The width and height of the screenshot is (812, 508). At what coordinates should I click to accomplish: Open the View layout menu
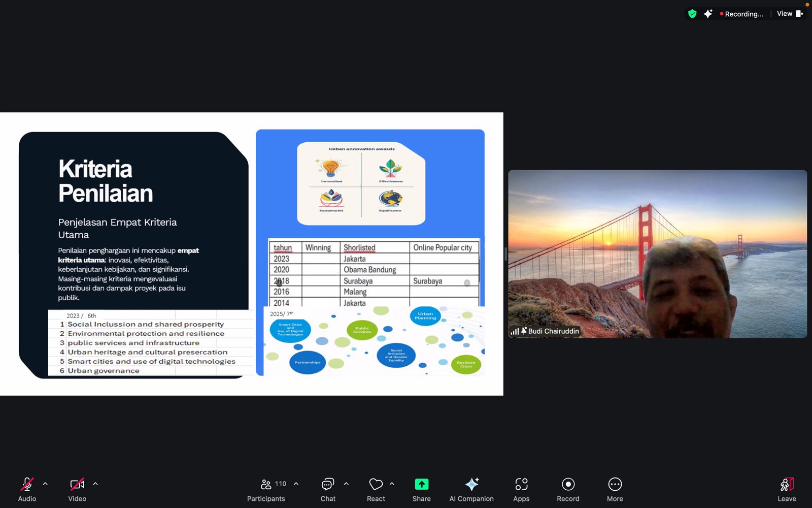(789, 14)
